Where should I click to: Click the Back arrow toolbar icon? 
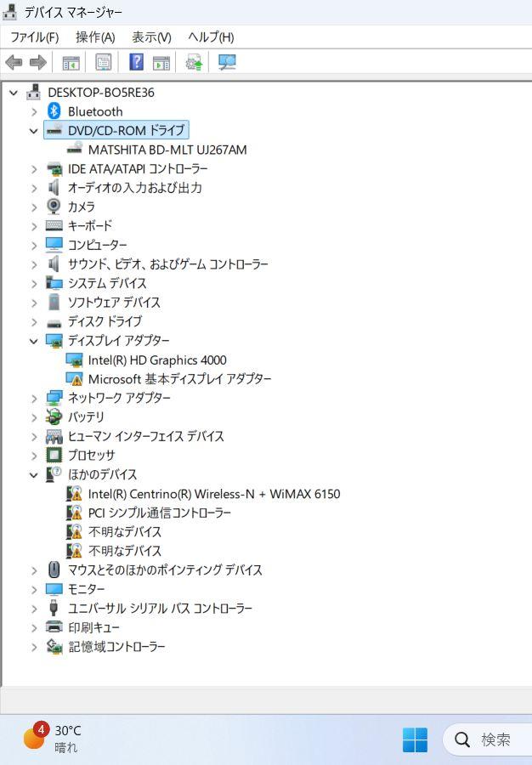tap(14, 62)
